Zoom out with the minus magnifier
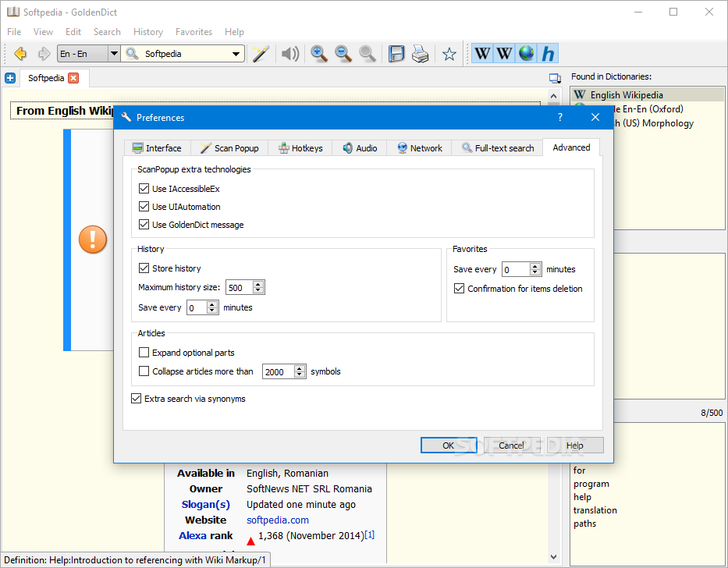The width and height of the screenshot is (728, 568). [343, 54]
